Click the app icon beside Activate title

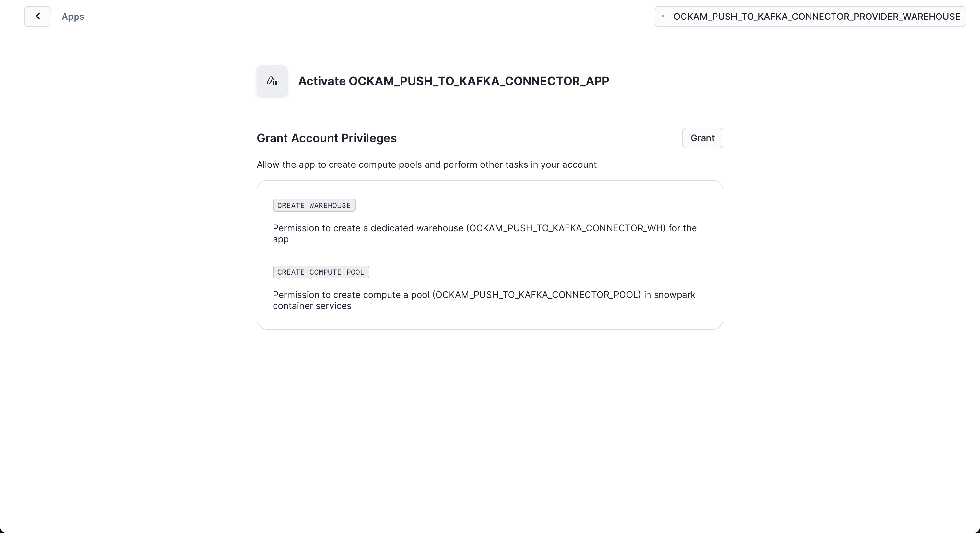pyautogui.click(x=272, y=81)
